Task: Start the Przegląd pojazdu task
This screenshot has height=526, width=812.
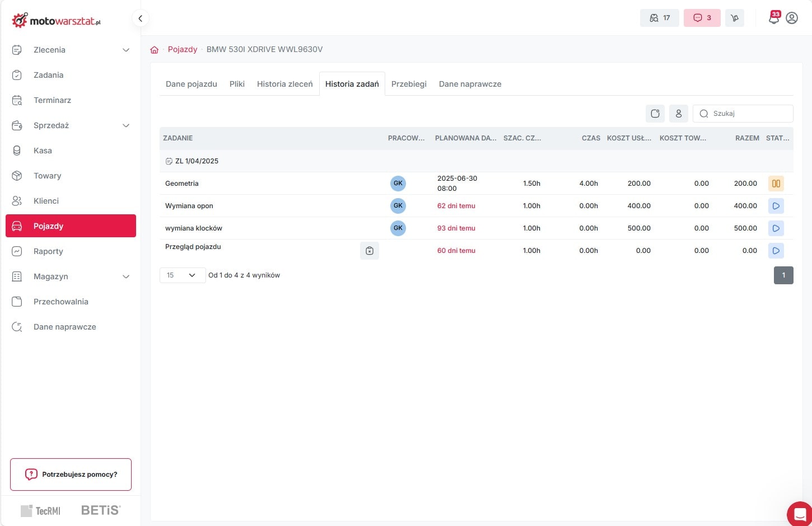Action: click(776, 251)
